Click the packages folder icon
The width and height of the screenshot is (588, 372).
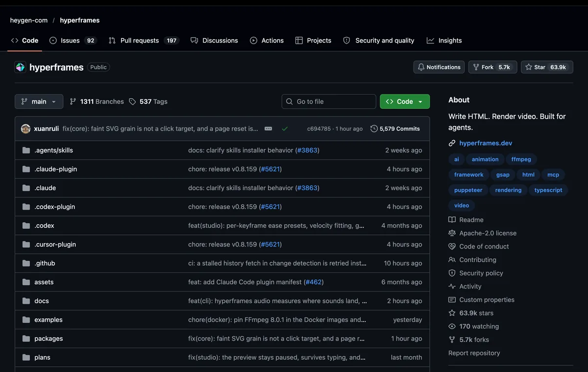point(26,339)
